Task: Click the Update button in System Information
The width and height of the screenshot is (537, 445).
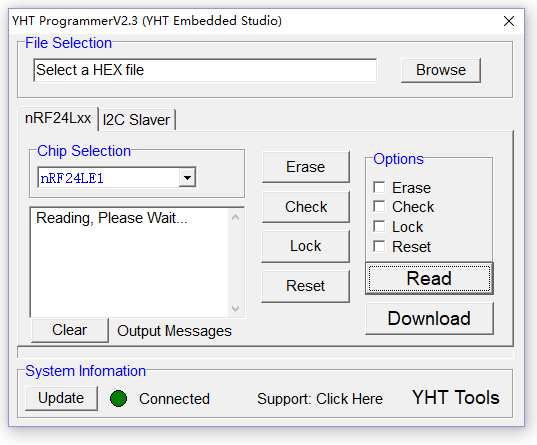Action: pos(61,398)
